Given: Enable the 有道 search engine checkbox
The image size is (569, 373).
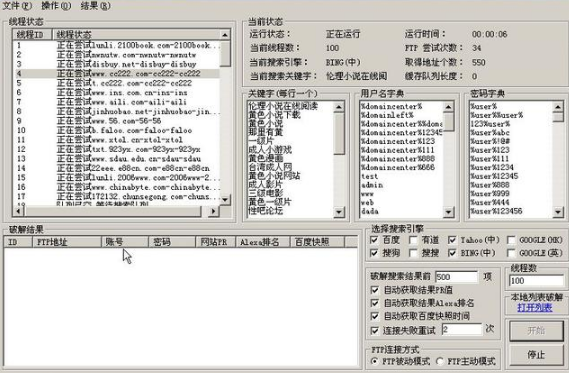Looking at the screenshot, I should (x=413, y=240).
